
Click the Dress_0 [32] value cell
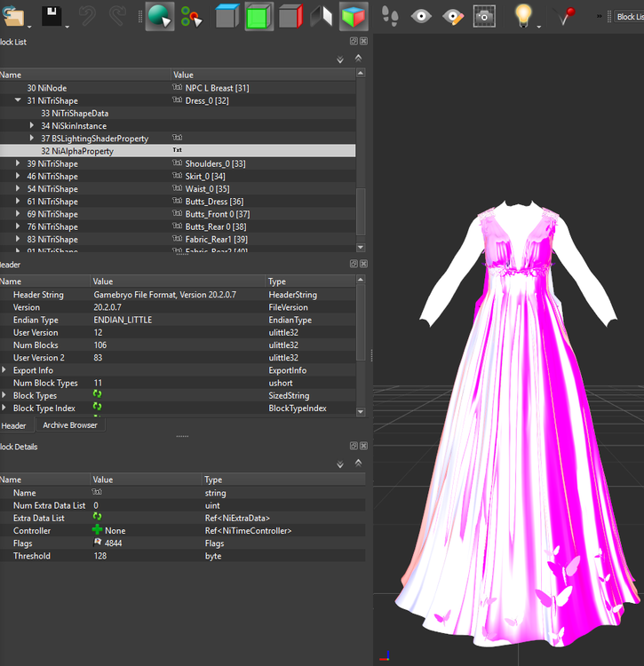(207, 100)
